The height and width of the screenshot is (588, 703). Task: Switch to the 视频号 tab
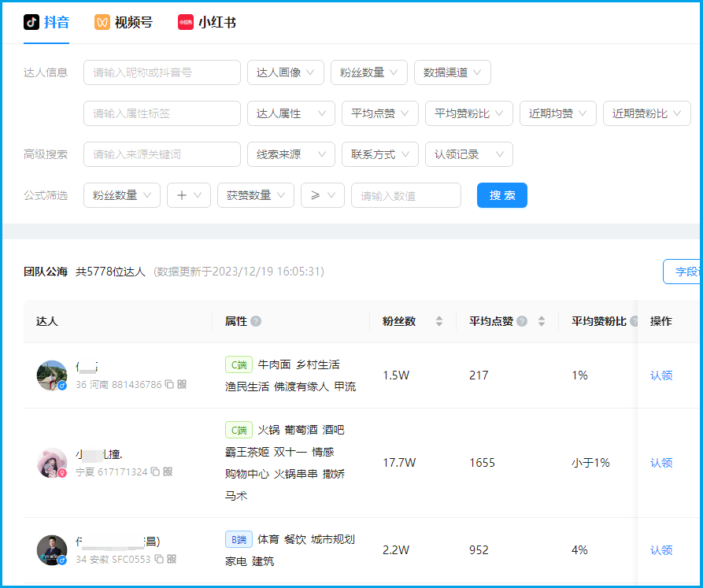point(124,22)
